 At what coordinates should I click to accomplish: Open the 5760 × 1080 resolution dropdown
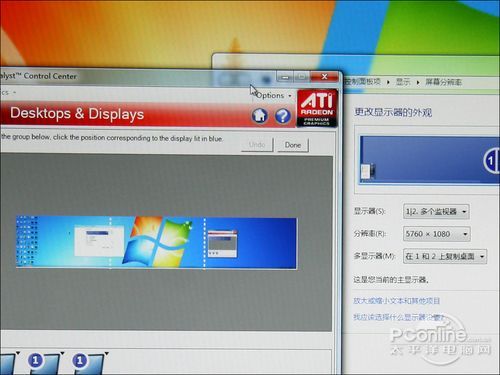(437, 234)
